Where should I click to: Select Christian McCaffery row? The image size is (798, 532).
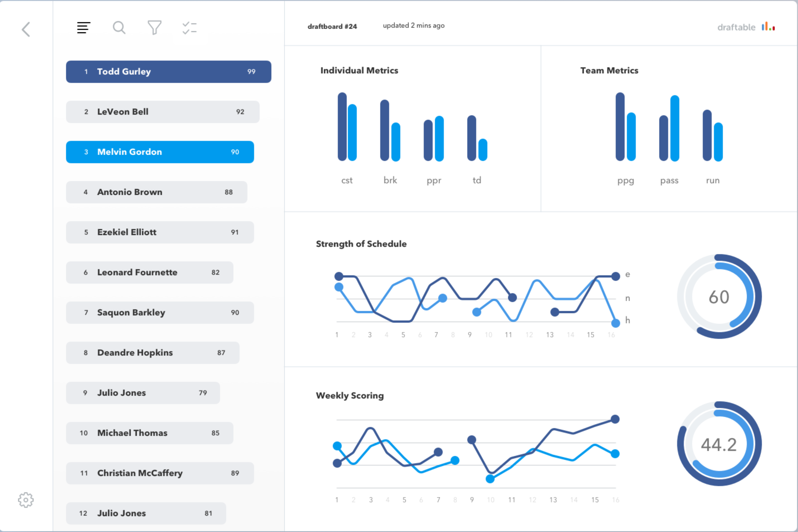point(160,473)
